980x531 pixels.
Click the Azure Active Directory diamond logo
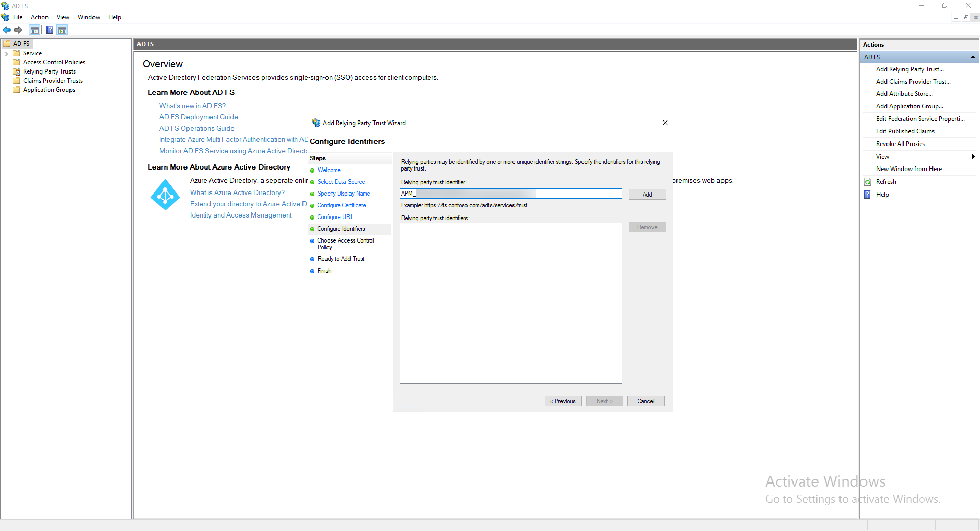(x=165, y=195)
